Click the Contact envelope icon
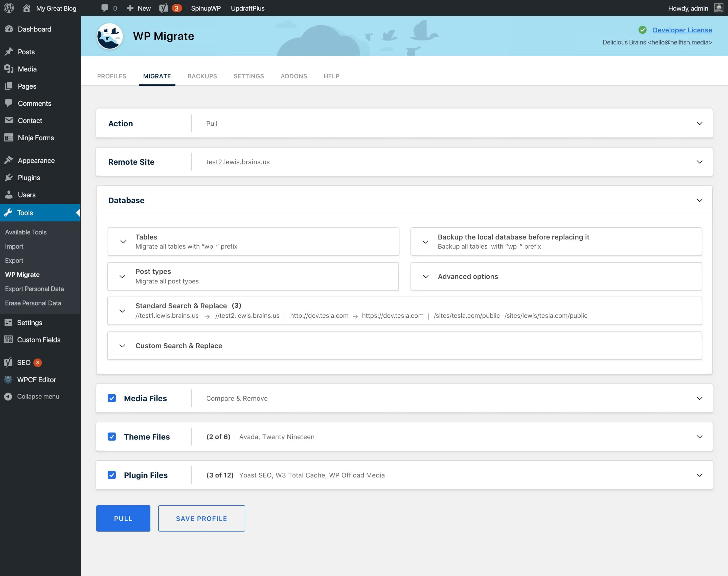 (9, 121)
